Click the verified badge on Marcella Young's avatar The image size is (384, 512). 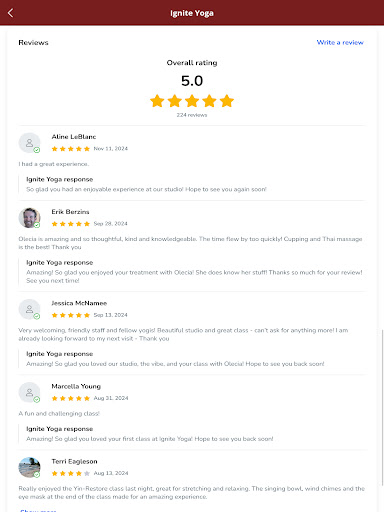tap(37, 400)
